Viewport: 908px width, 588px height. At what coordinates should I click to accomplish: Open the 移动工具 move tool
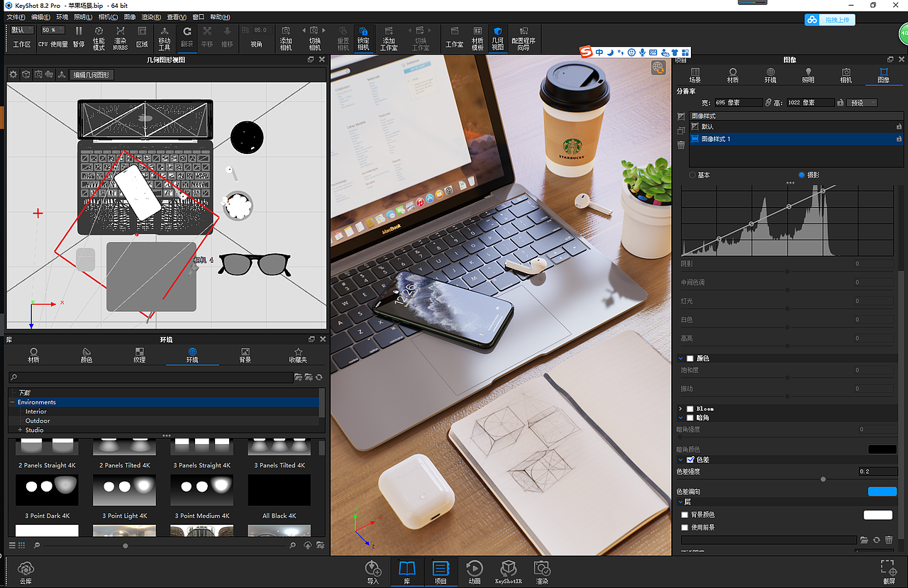[x=164, y=37]
